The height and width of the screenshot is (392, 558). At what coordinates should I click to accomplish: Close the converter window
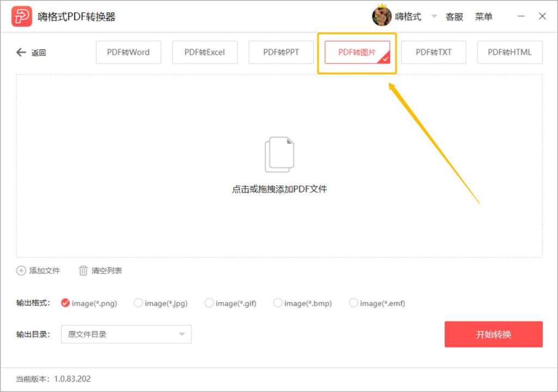pyautogui.click(x=542, y=16)
